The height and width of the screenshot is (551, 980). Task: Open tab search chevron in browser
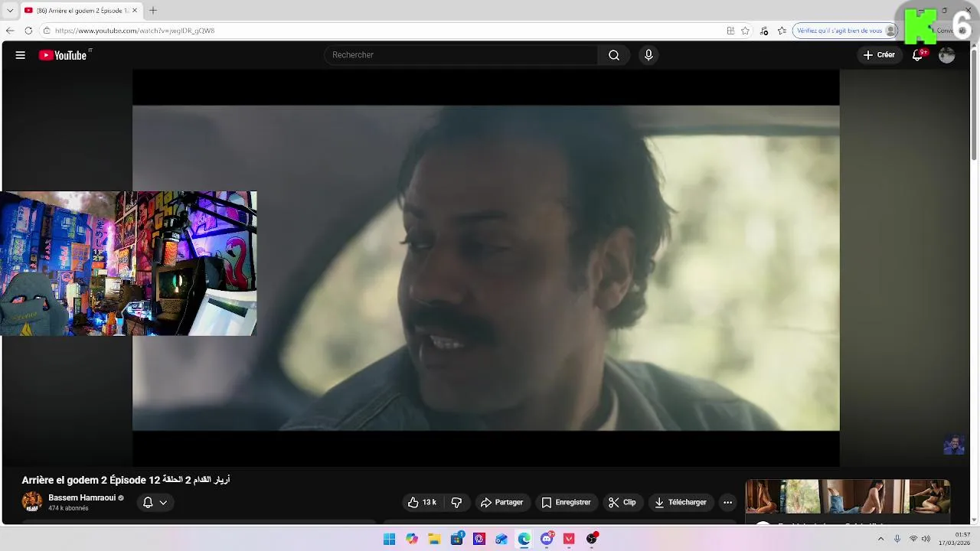pyautogui.click(x=10, y=11)
